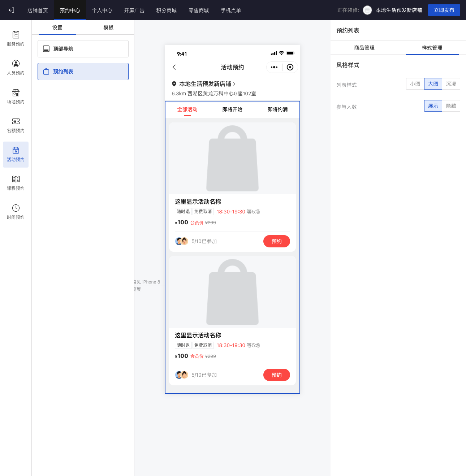
Task: Click the back chevron in phone preview
Action: [x=174, y=67]
